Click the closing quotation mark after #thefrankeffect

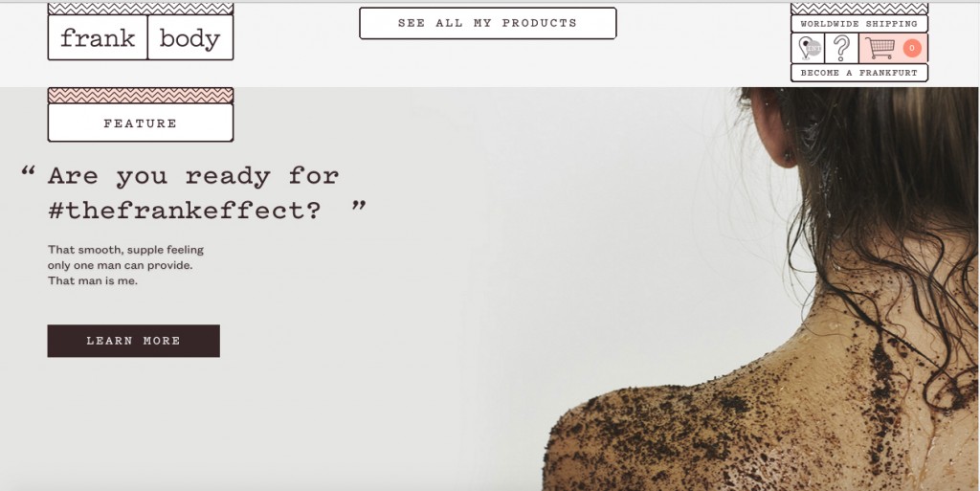359,206
